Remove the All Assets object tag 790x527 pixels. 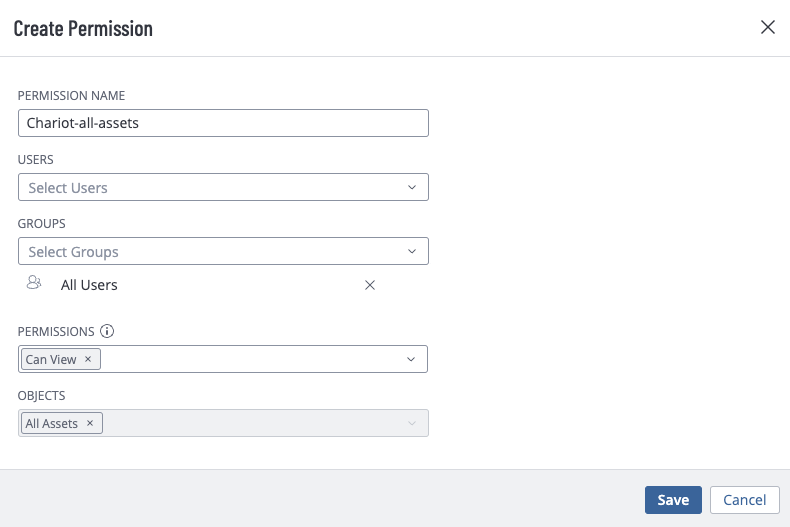[90, 423]
